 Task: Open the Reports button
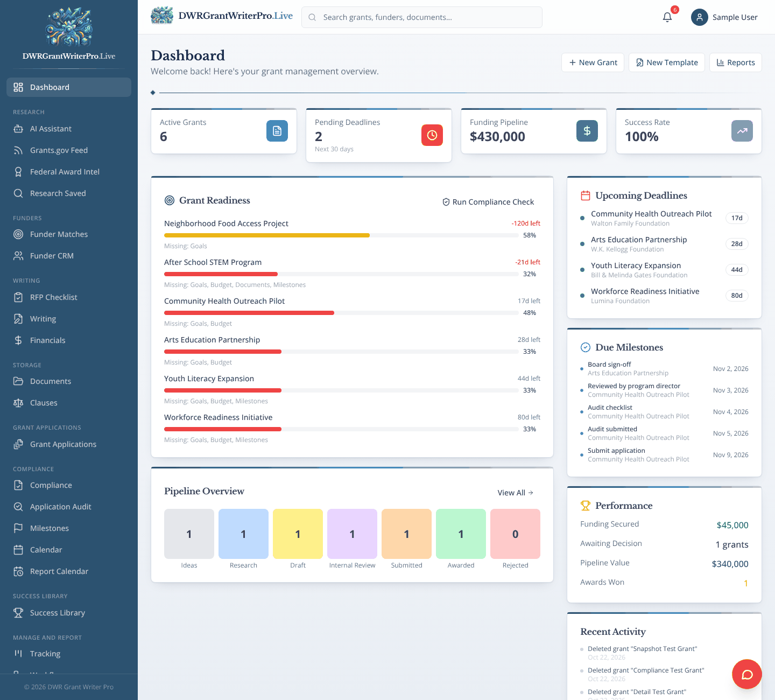(736, 62)
